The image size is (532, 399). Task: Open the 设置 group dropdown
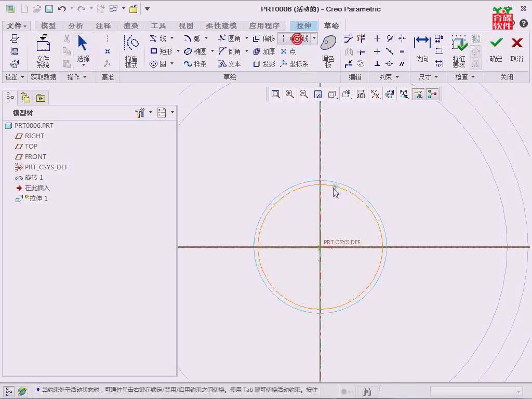(15, 77)
